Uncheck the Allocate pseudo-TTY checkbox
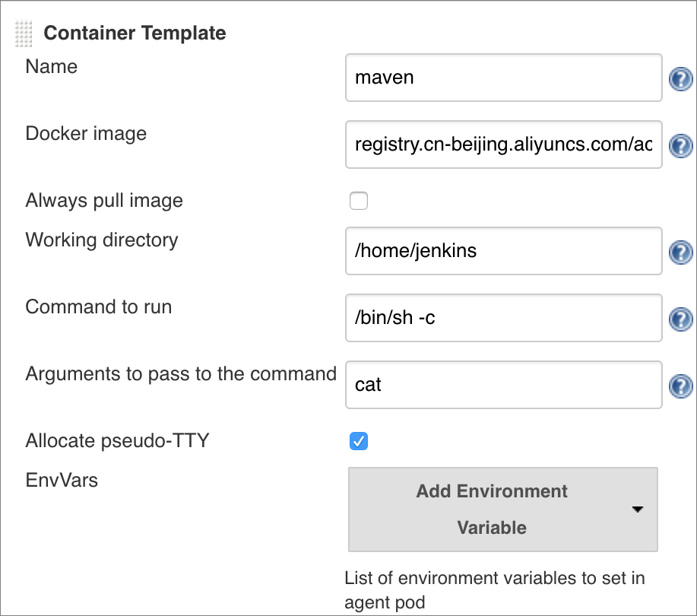This screenshot has width=697, height=616. click(358, 441)
